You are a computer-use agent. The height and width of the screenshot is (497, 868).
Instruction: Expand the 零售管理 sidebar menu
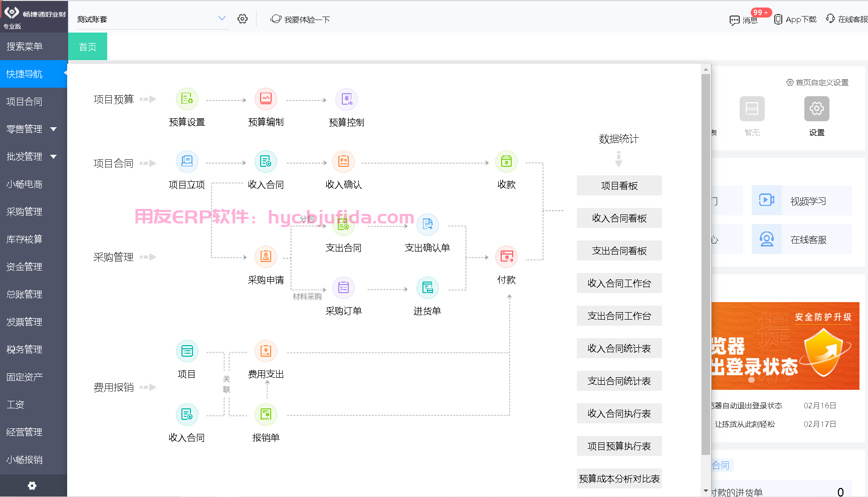tap(34, 129)
